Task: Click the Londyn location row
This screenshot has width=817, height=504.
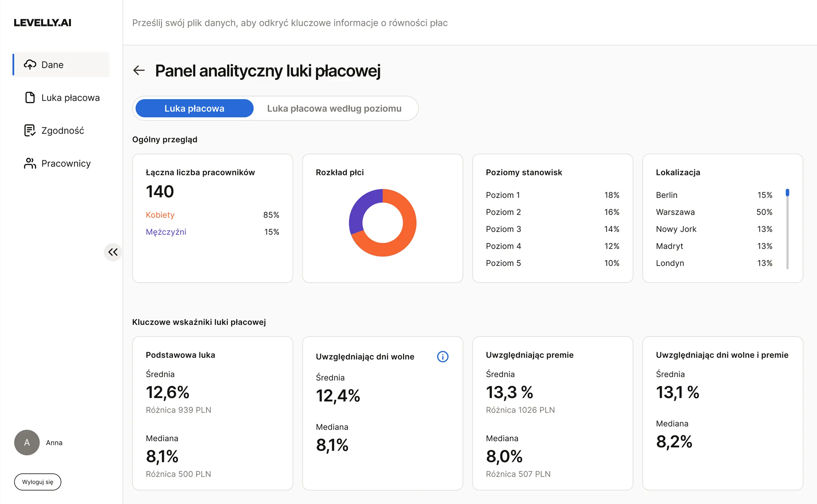Action: coord(714,263)
